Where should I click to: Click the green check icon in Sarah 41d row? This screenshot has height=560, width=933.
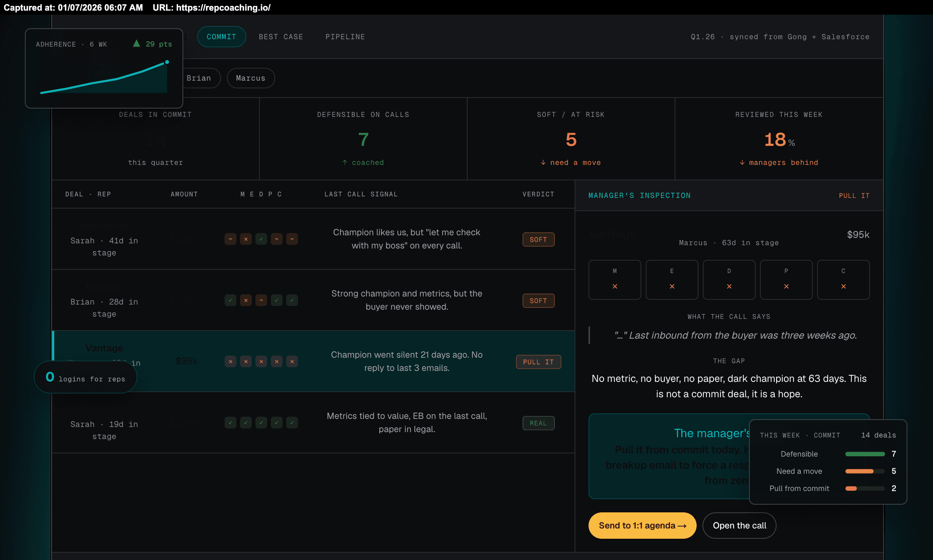(x=261, y=239)
